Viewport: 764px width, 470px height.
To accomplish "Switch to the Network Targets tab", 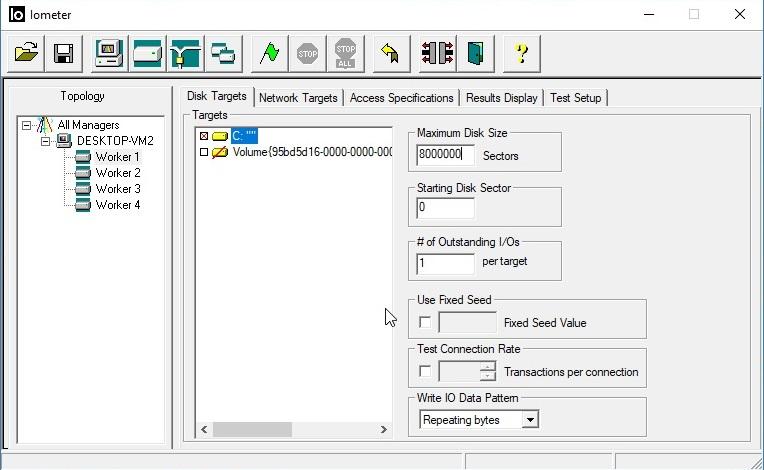I will coord(298,98).
